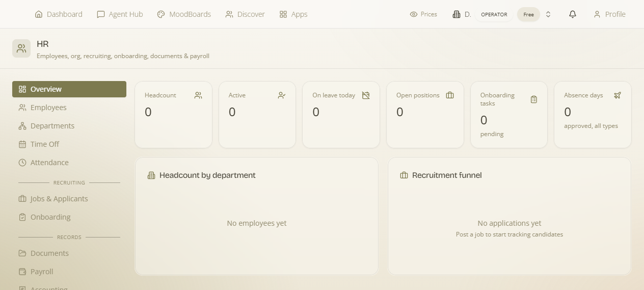Click the organization building icon
This screenshot has height=290, width=644.
457,14
